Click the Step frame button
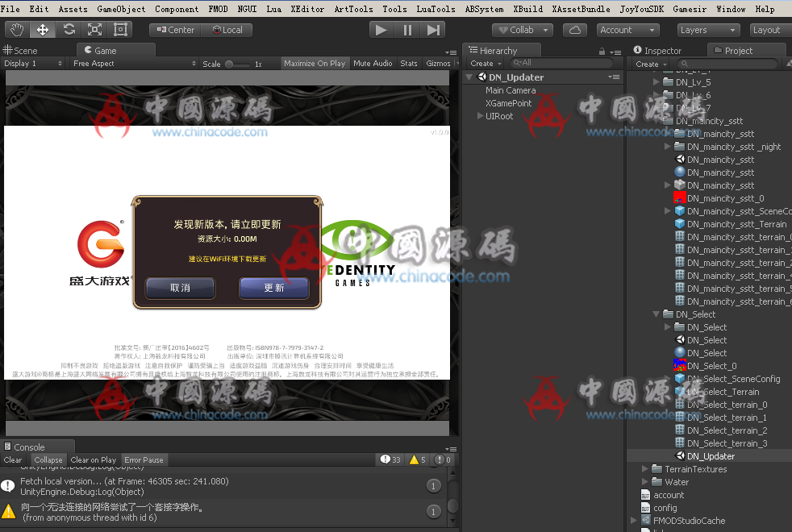The height and width of the screenshot is (532, 792). [433, 30]
